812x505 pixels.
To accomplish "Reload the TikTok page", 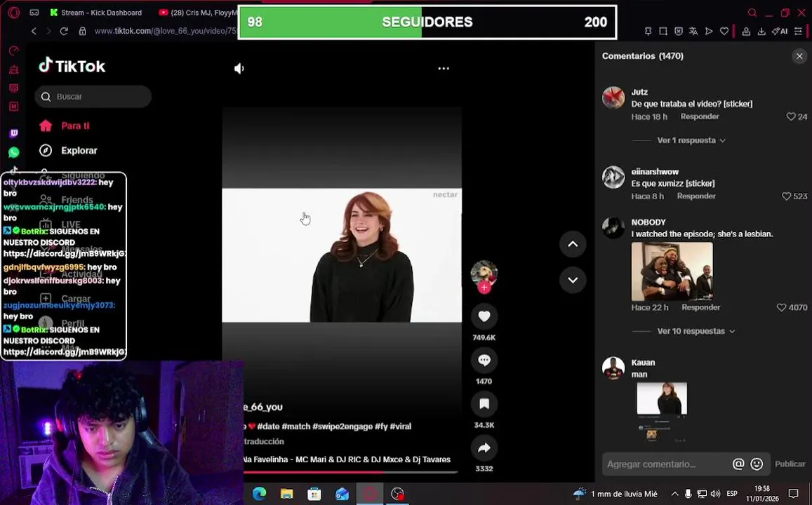I will pos(64,31).
